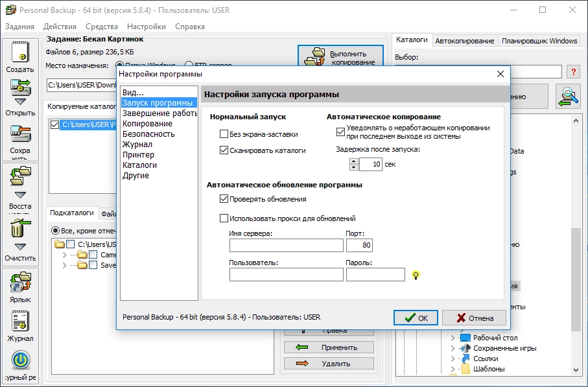Select Журнал settings category in dialog

(x=159, y=145)
